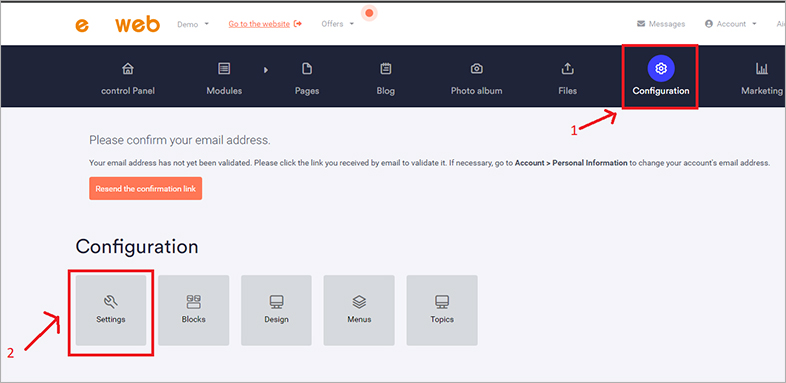The image size is (786, 383).
Task: Open the Topics tile label
Action: (x=442, y=319)
